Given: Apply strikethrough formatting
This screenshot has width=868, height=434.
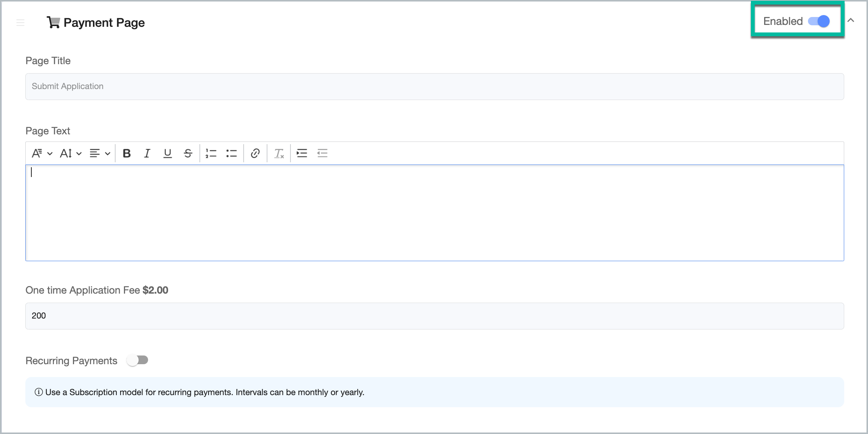Looking at the screenshot, I should click(188, 153).
